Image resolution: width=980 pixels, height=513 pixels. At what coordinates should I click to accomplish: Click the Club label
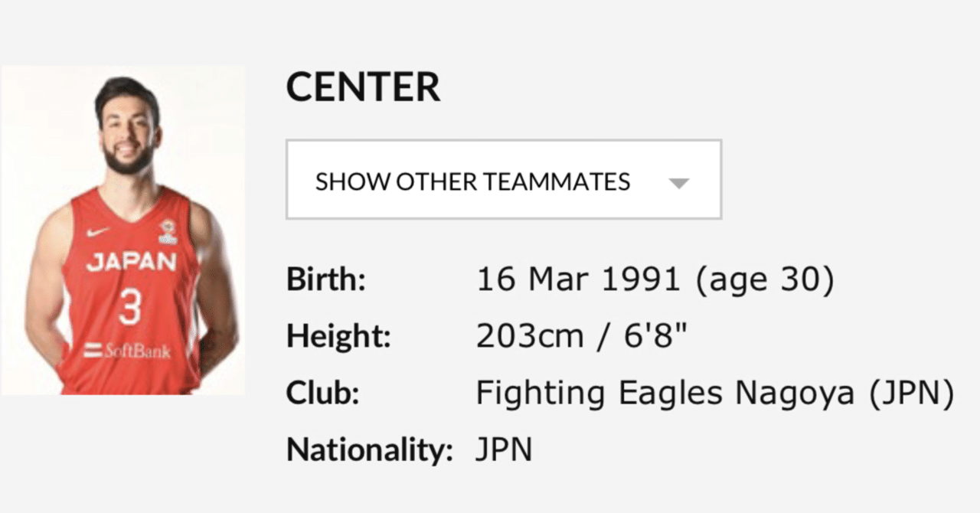coord(323,394)
